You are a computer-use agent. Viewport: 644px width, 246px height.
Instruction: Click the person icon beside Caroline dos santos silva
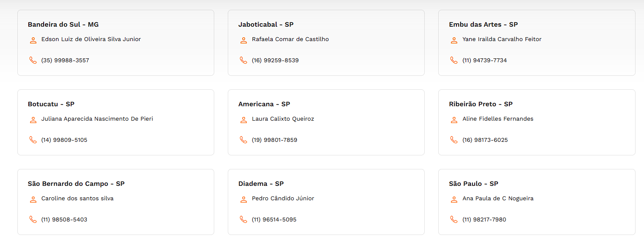coord(33,199)
